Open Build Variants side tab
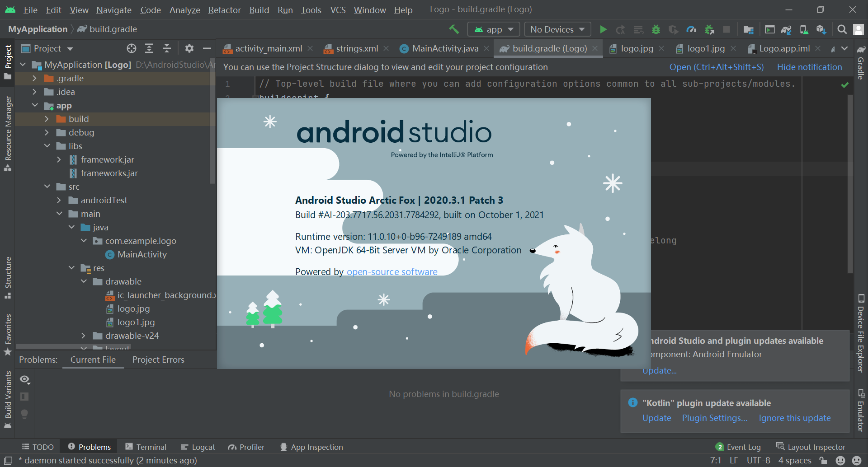The image size is (868, 467). 8,400
